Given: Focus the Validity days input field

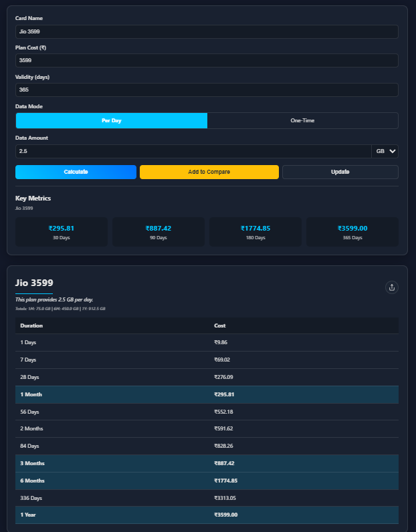Looking at the screenshot, I should pyautogui.click(x=207, y=90).
